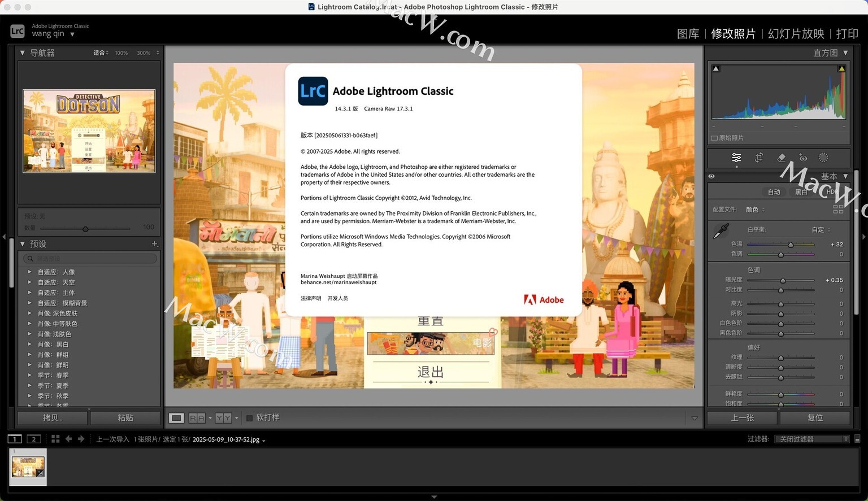Switch to the 图库 Library module

pos(688,34)
